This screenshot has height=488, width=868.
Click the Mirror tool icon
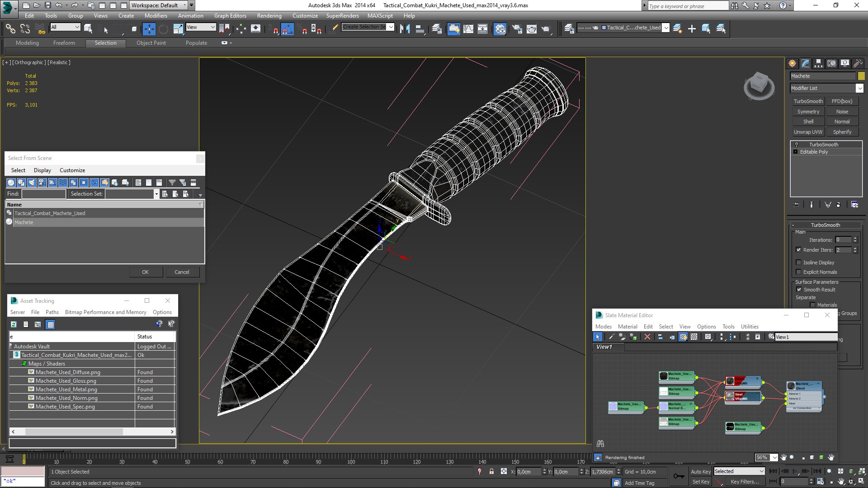(x=405, y=29)
